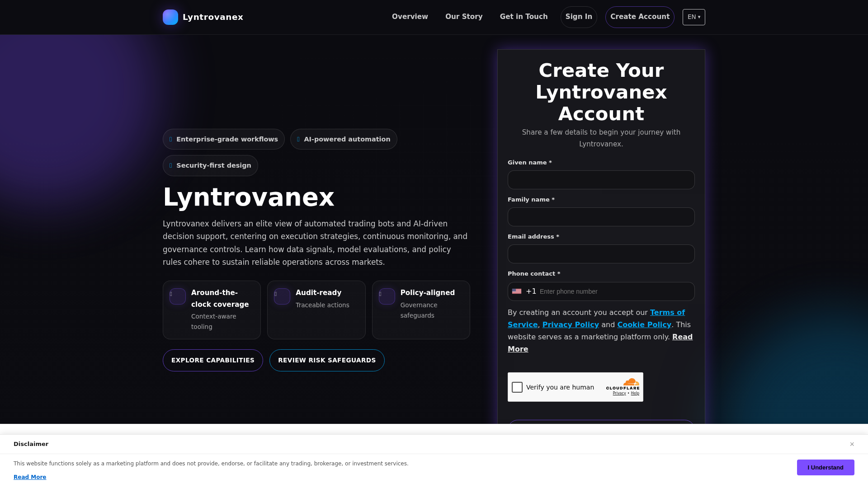
Task: Open the Cookie Policy link
Action: tap(644, 325)
